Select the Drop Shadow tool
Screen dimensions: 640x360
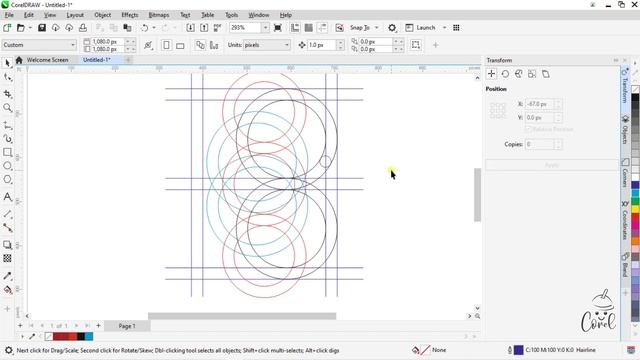click(7, 245)
